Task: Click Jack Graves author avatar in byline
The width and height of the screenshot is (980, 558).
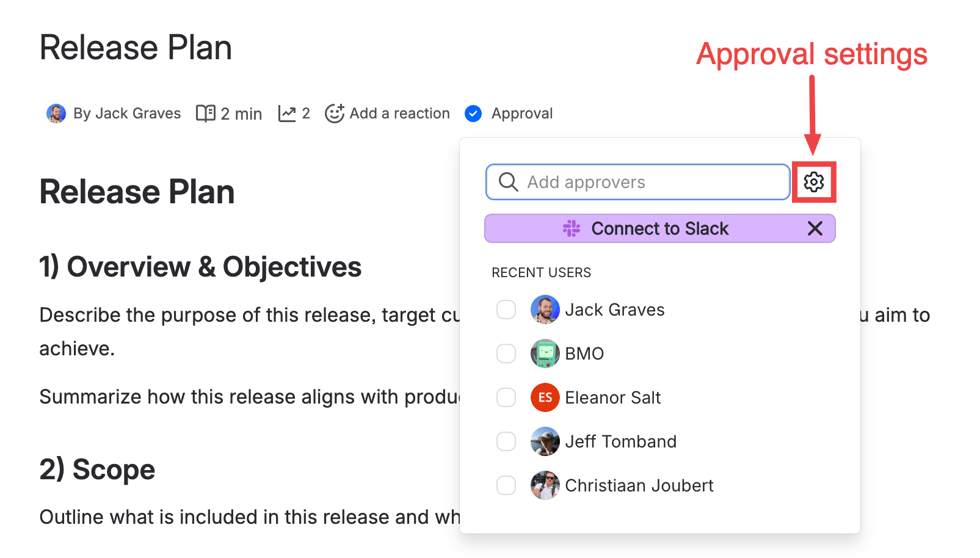Action: [56, 114]
